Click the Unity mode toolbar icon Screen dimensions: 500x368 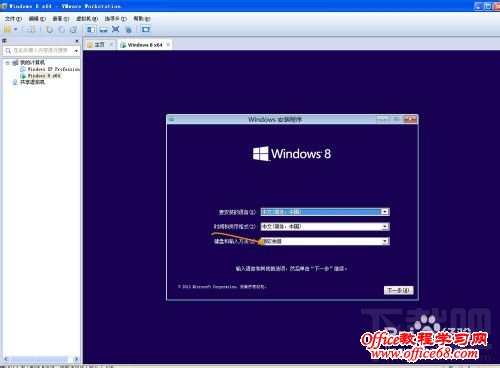click(128, 30)
